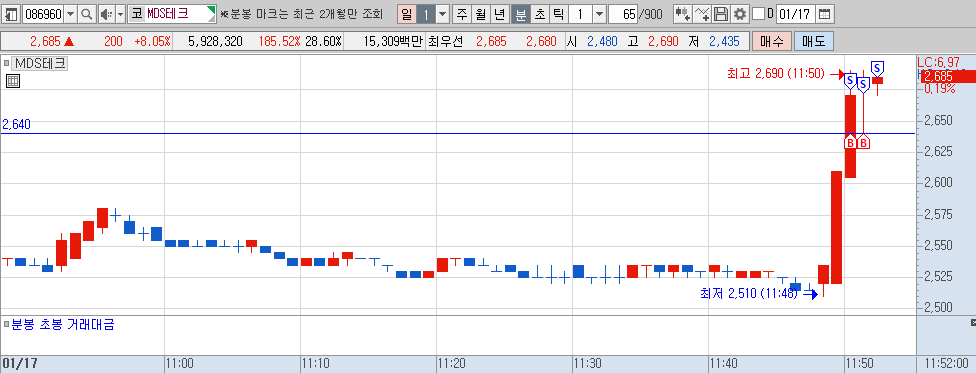Select the 초 (second) chart period
The image size is (976, 373).
coord(539,13)
